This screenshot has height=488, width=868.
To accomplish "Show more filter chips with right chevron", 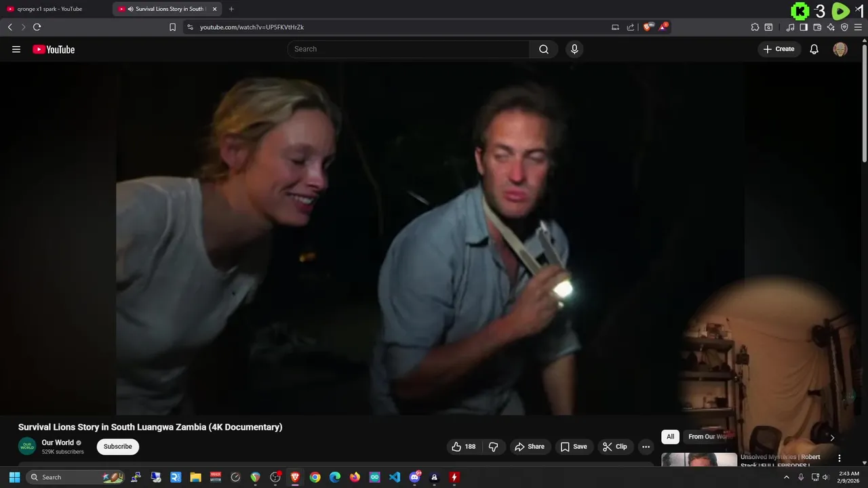I will click(832, 437).
